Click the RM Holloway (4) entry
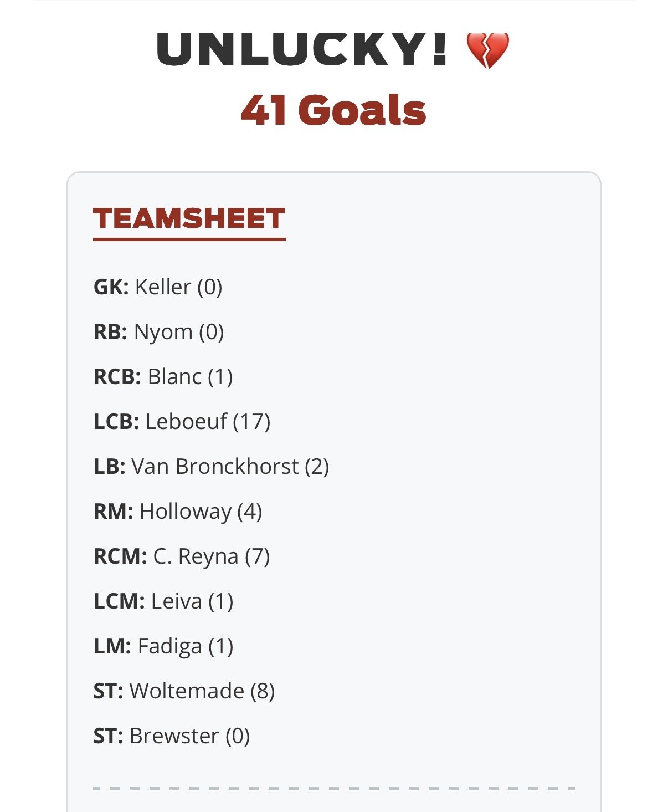Viewport: 668px width, 812px height. pyautogui.click(x=178, y=512)
